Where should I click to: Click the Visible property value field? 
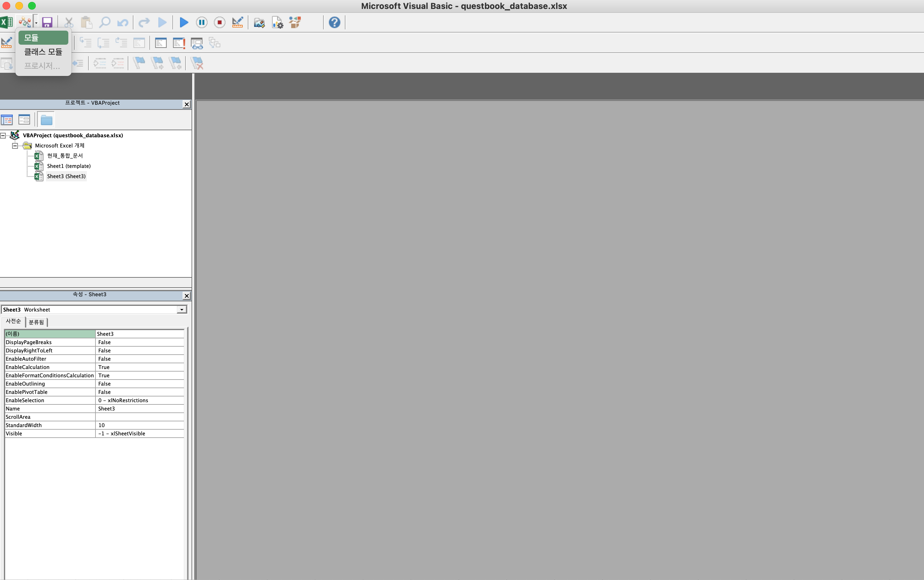[139, 433]
